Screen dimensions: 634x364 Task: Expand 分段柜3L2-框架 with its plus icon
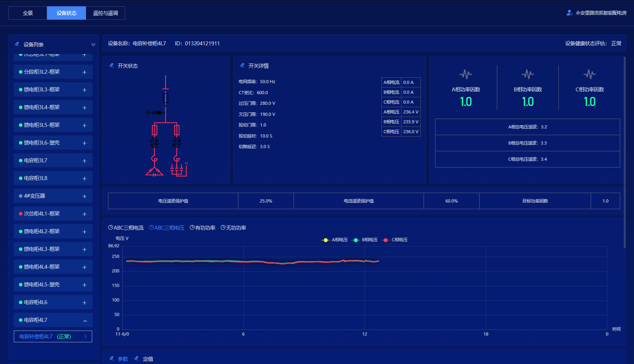click(x=84, y=72)
